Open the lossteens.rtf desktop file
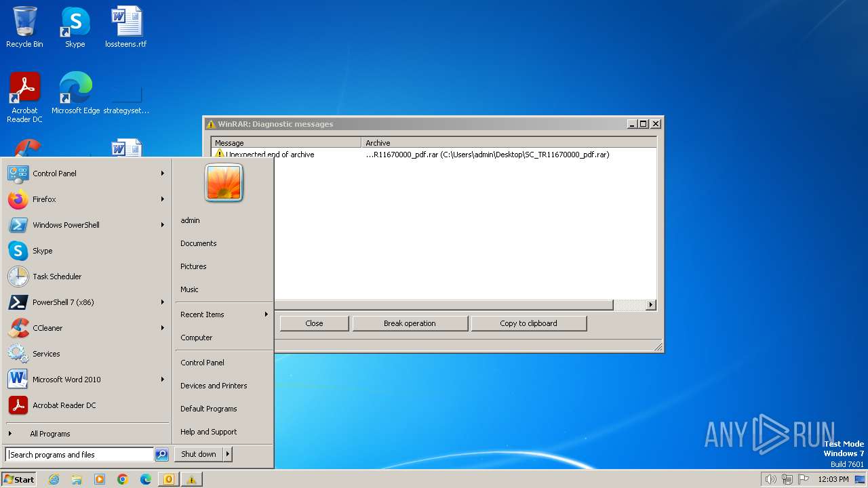Screen dimensions: 868x488 pyautogui.click(x=125, y=27)
